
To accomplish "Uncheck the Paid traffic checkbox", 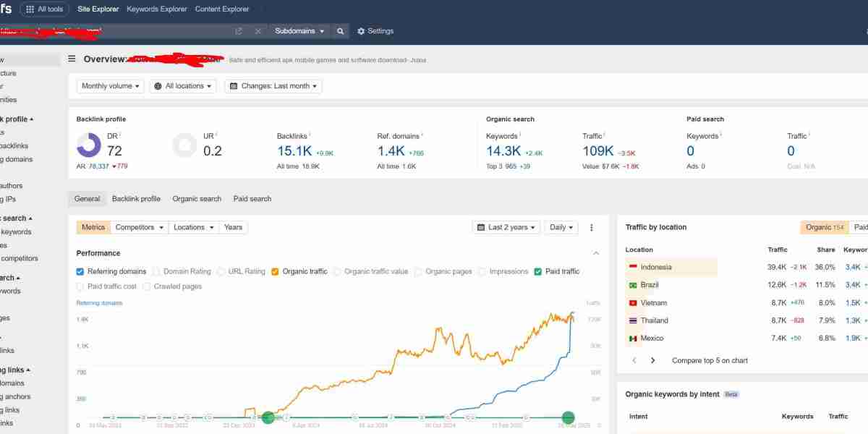I will coord(537,272).
